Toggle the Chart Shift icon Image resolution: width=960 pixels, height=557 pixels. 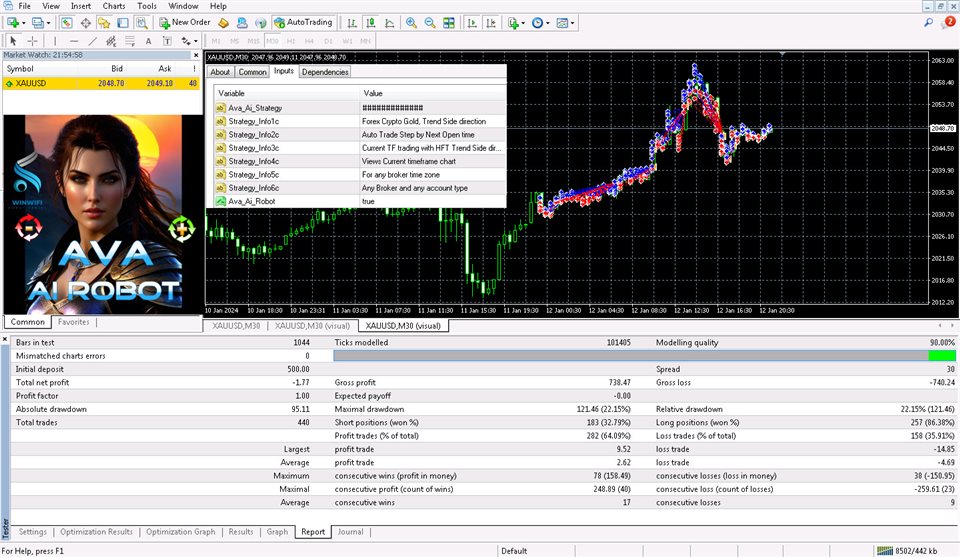pos(491,23)
